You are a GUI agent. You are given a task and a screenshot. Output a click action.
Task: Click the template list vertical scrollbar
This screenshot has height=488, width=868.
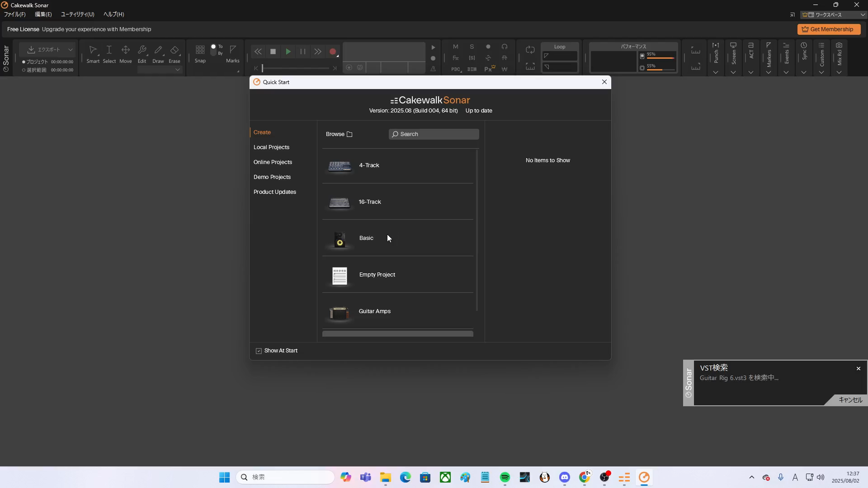tap(477, 230)
